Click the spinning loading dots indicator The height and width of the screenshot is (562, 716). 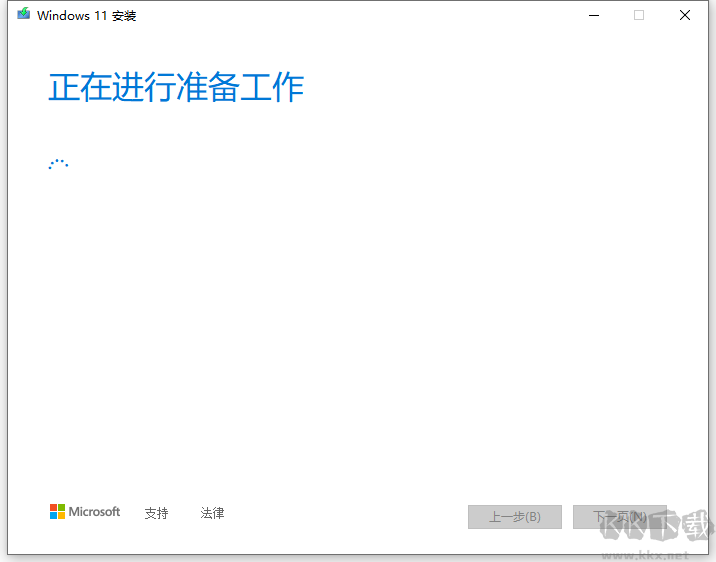[58, 164]
